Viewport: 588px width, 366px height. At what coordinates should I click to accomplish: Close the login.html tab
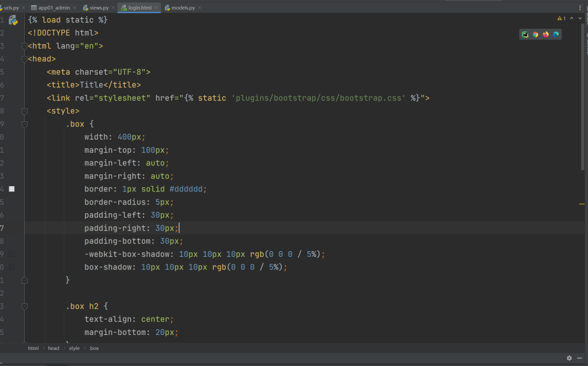[157, 8]
